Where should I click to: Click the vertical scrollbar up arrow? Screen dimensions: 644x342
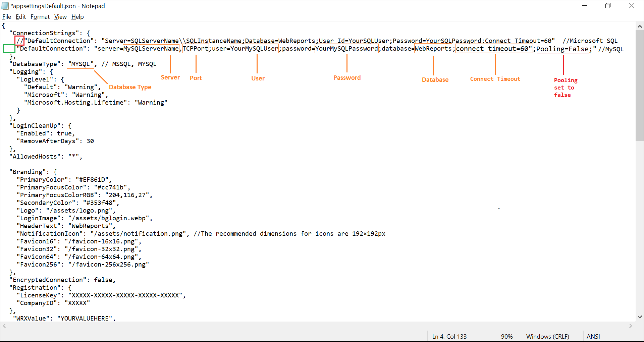pyautogui.click(x=640, y=26)
